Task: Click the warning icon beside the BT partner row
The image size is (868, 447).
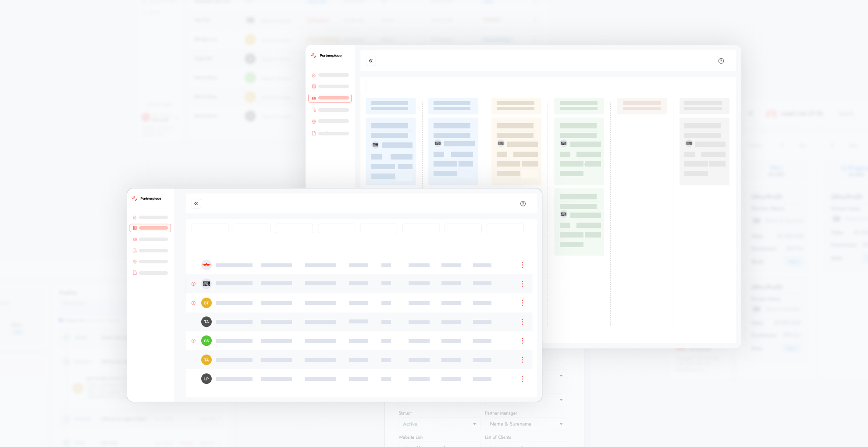Action: [x=193, y=302]
